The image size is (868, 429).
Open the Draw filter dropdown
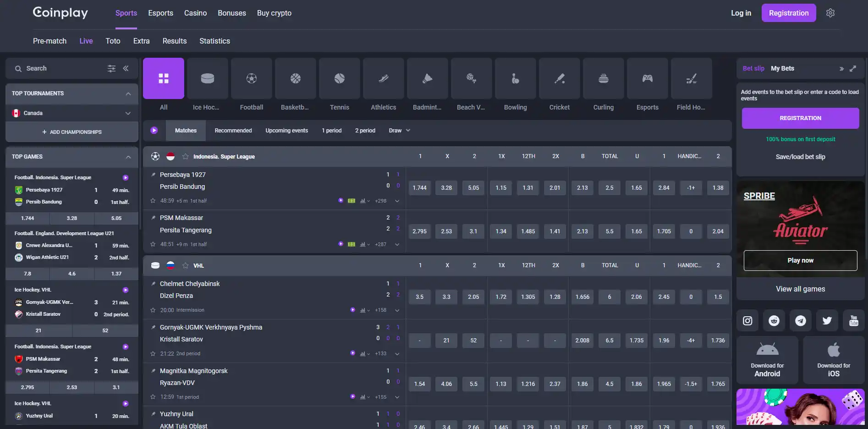click(400, 131)
